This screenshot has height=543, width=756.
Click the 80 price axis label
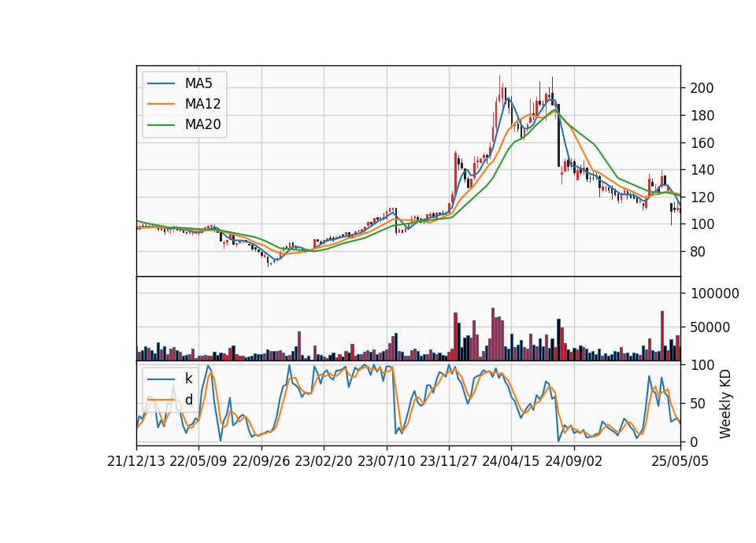[x=699, y=252]
